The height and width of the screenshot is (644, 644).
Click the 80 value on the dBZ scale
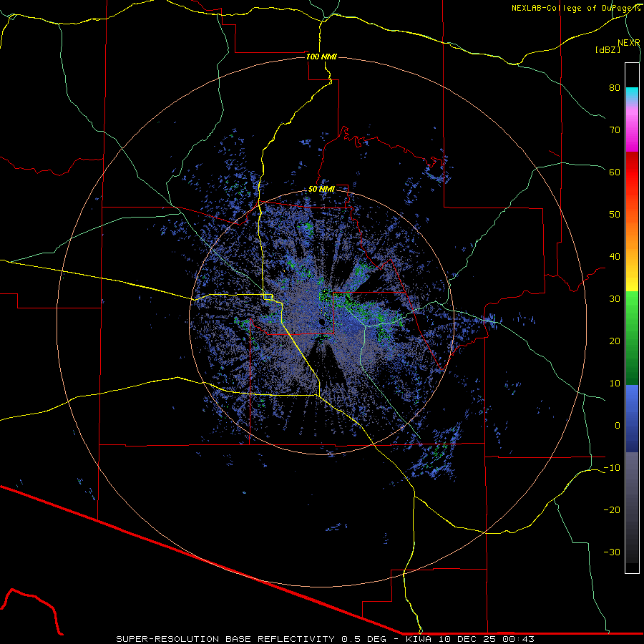coord(615,88)
